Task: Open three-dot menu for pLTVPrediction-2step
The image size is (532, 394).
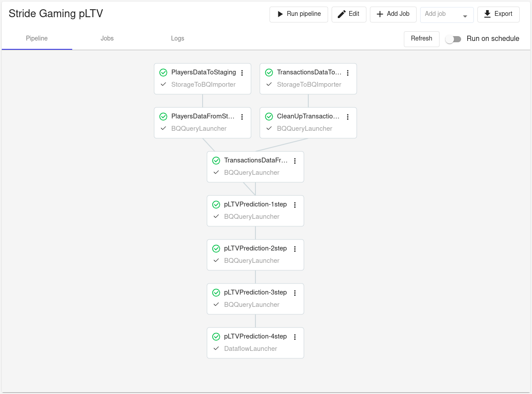Action: (x=295, y=249)
